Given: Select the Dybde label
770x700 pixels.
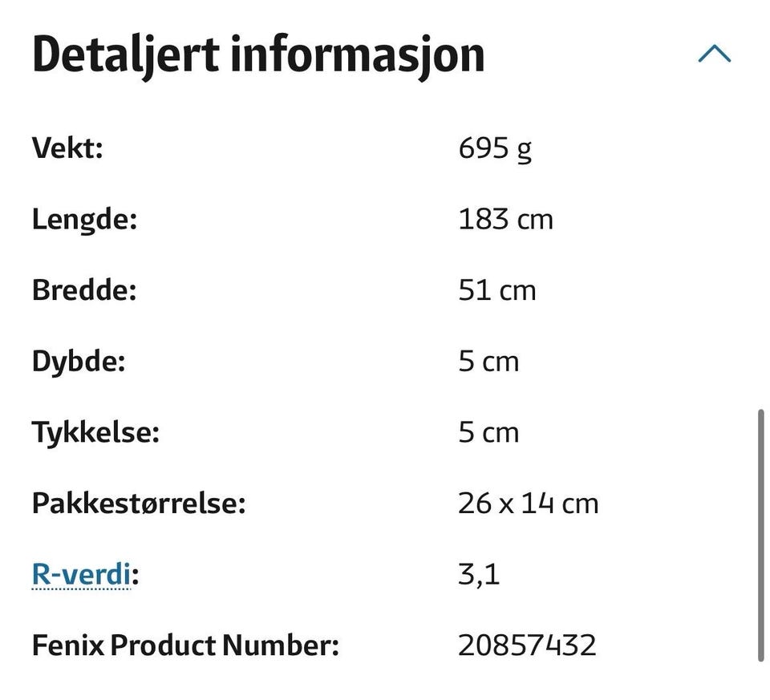Looking at the screenshot, I should click(79, 362).
